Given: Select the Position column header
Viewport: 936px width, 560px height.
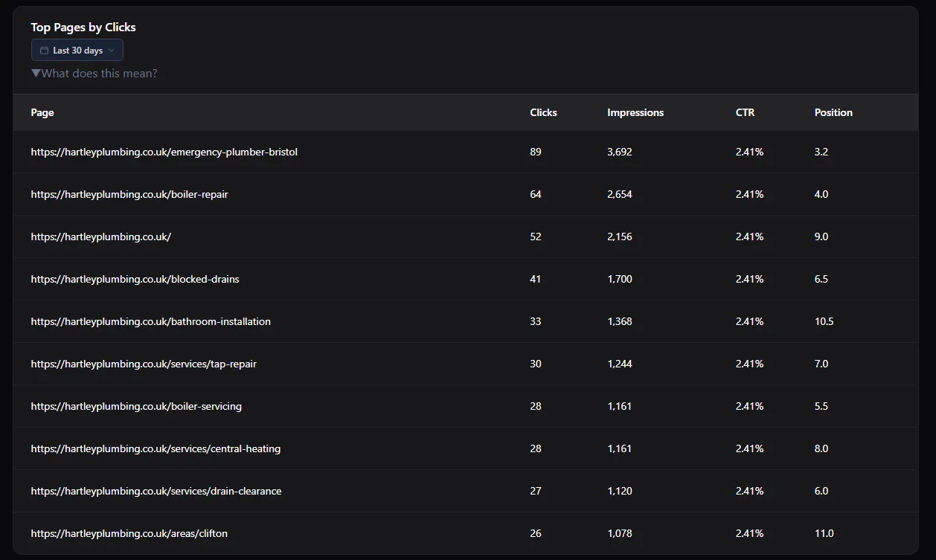Looking at the screenshot, I should point(833,112).
